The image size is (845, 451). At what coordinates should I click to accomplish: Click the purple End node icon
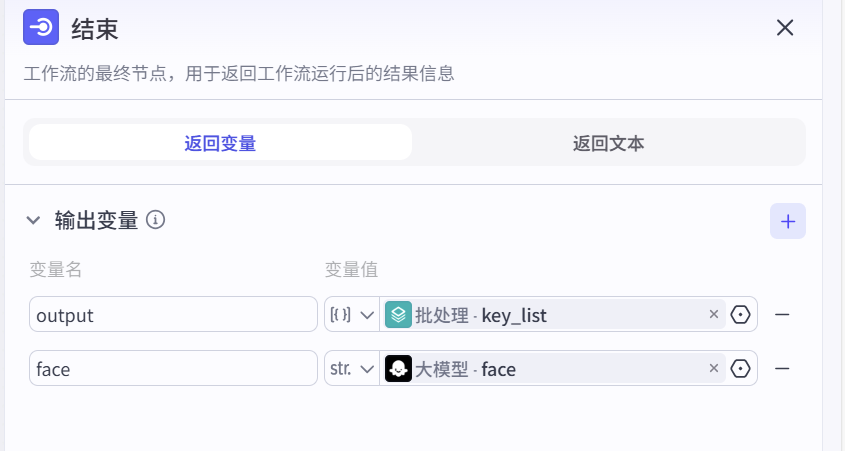point(42,28)
